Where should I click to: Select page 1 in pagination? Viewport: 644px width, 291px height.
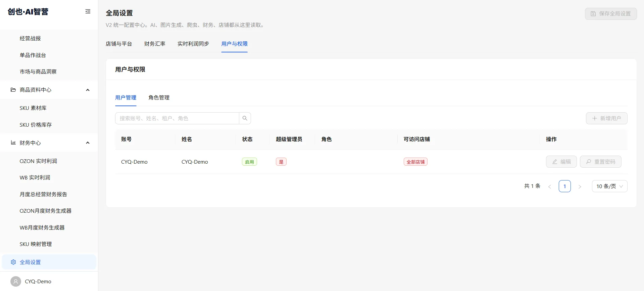pos(565,186)
